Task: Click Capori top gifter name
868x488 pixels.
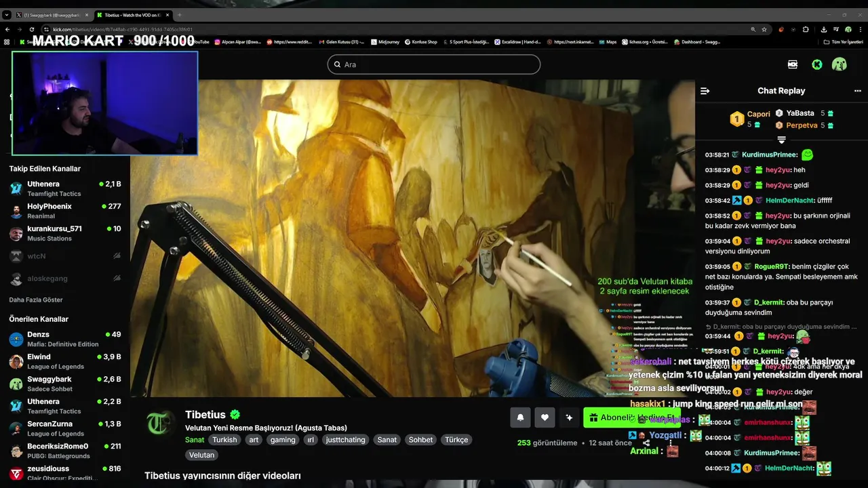Action: tap(759, 114)
